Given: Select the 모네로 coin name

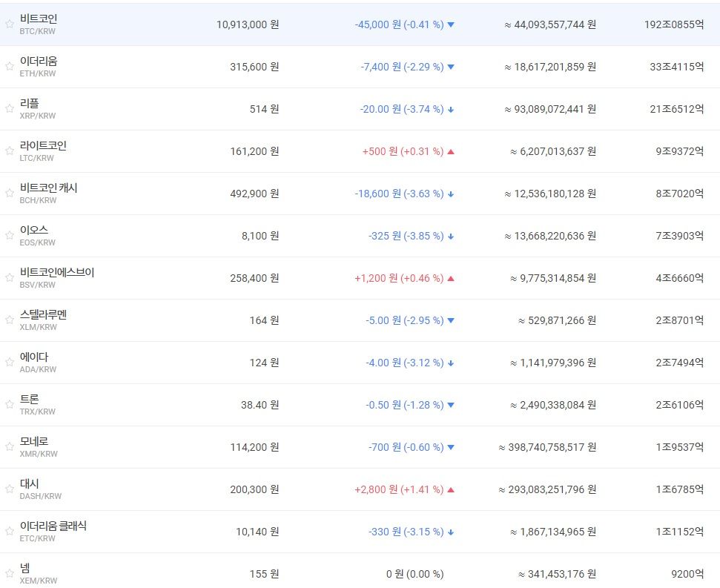Looking at the screenshot, I should coord(34,441).
